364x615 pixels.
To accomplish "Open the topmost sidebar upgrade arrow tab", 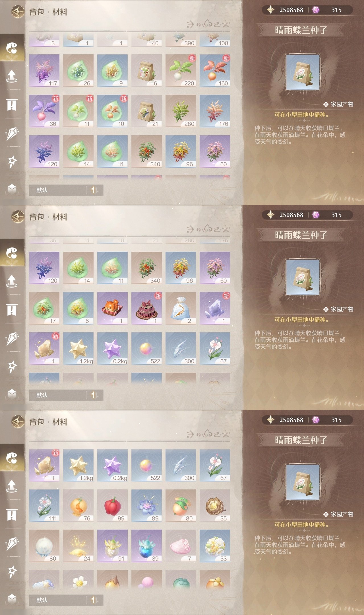I will [x=12, y=76].
